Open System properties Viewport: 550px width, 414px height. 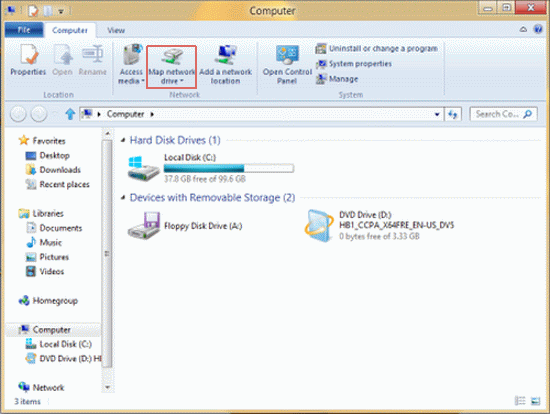pos(354,64)
